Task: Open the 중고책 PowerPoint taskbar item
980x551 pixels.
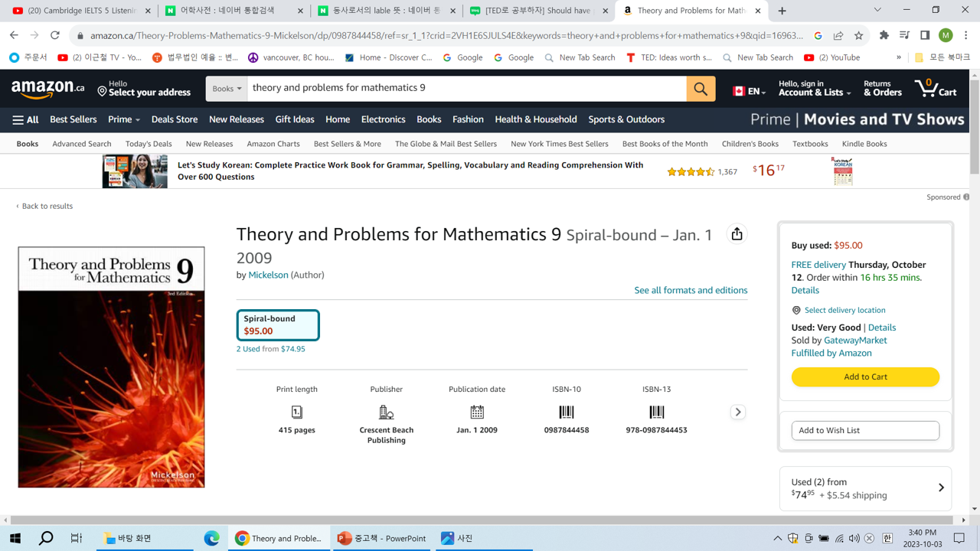Action: [382, 538]
